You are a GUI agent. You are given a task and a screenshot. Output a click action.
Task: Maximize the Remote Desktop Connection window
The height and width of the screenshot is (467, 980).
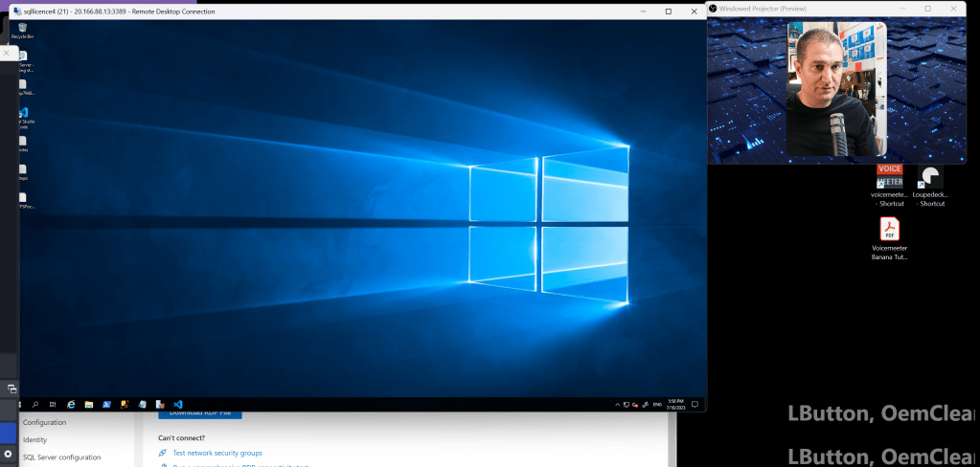pyautogui.click(x=668, y=11)
